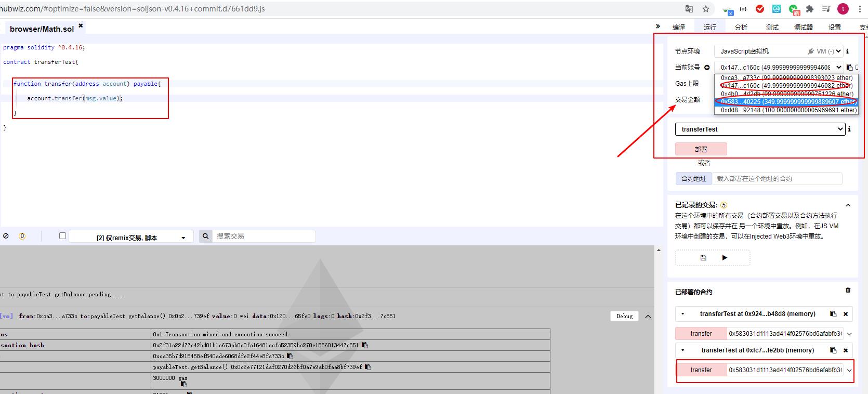Screen dimensions: 868x394
Task: Switch to the 调试器 (Debugger) tab
Action: 804,27
